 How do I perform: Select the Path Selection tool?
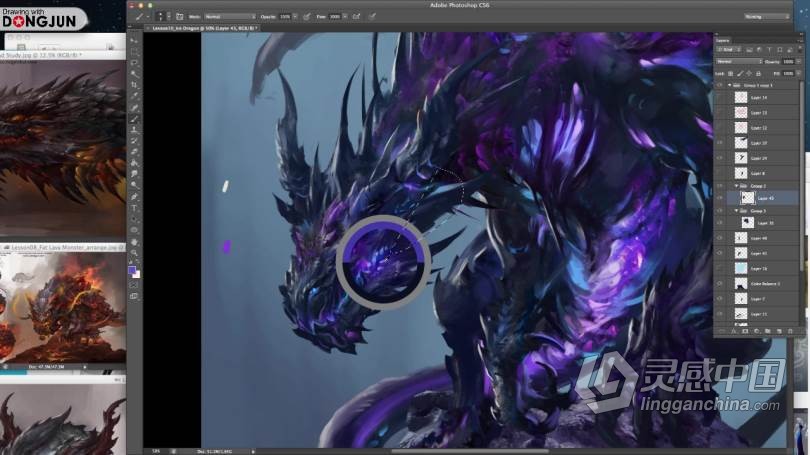134,219
